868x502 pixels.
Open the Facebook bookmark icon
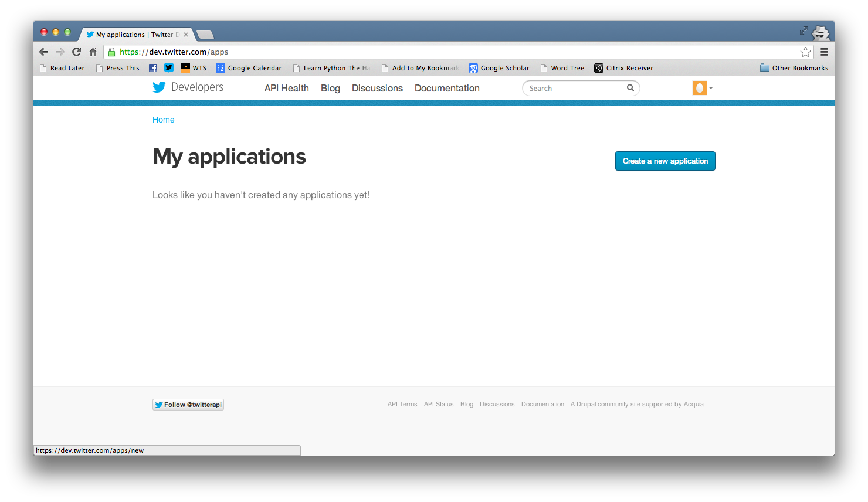click(x=153, y=68)
